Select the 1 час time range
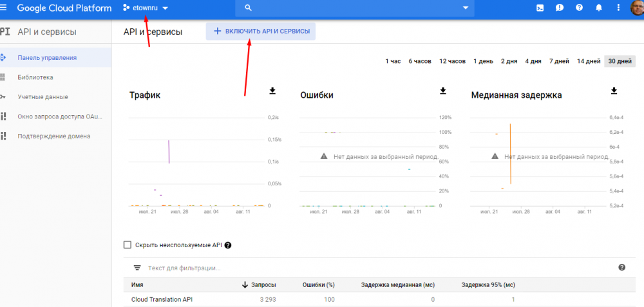Viewport: 644px width, 307px height. coord(393,62)
